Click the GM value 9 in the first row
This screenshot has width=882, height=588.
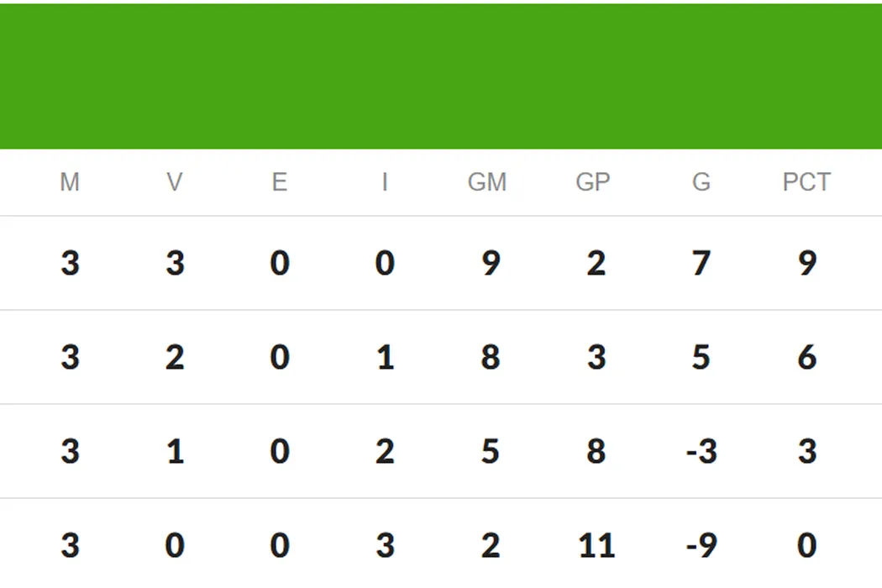491,264
